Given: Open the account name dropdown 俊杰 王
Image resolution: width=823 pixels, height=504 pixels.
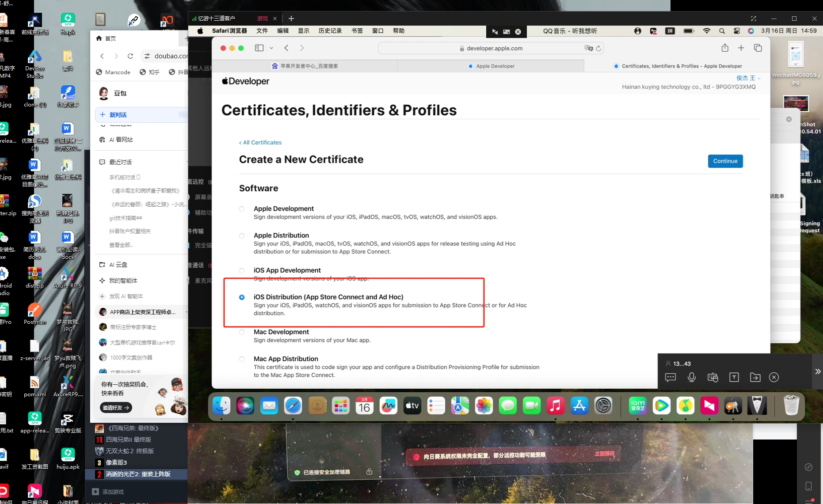Looking at the screenshot, I should click(x=748, y=78).
